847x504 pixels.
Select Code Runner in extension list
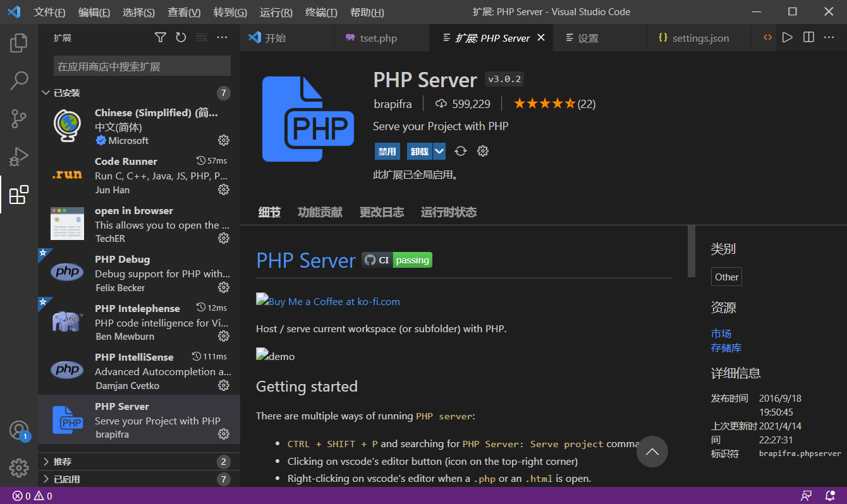(139, 175)
